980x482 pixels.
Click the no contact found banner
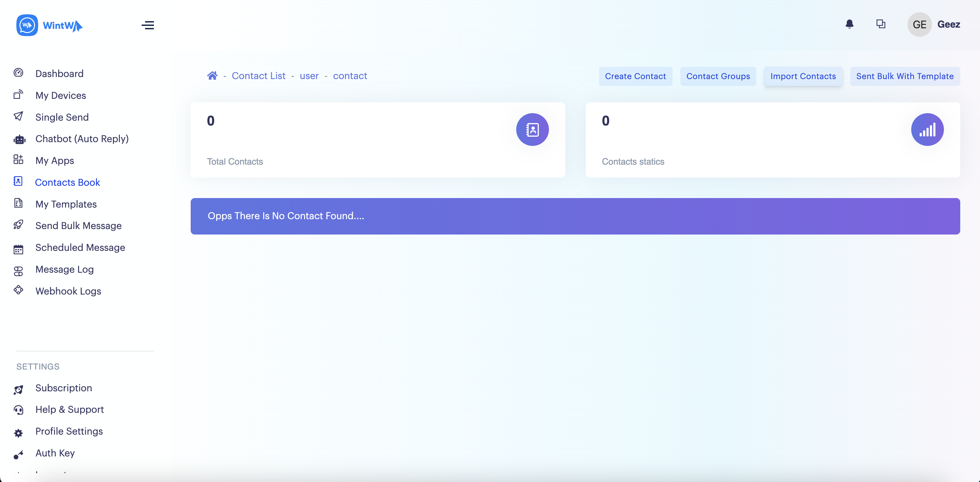click(x=575, y=216)
